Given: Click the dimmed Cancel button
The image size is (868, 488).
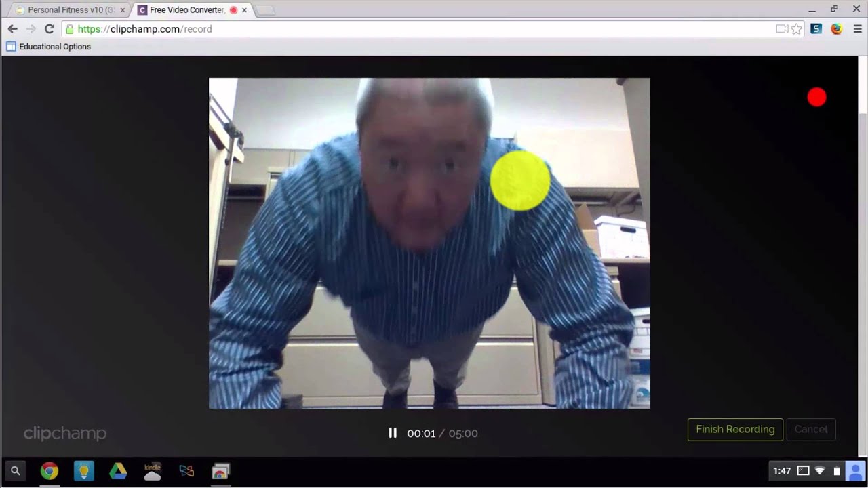Looking at the screenshot, I should [x=810, y=430].
